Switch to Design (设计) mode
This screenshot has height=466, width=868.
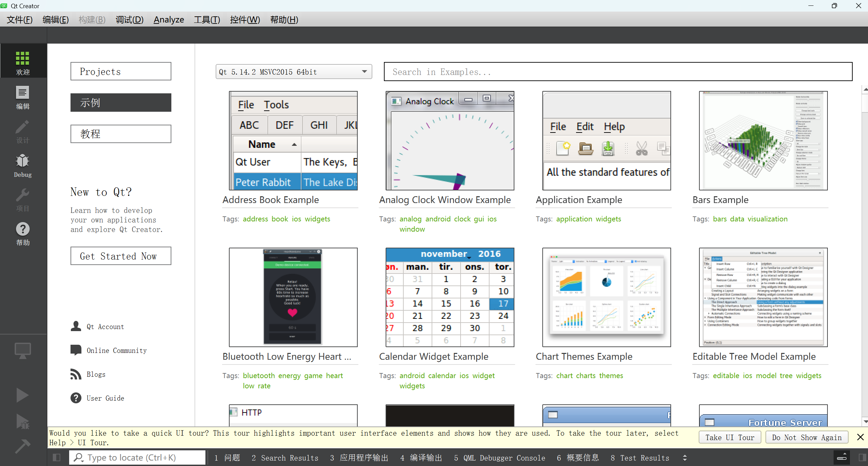pos(23,131)
